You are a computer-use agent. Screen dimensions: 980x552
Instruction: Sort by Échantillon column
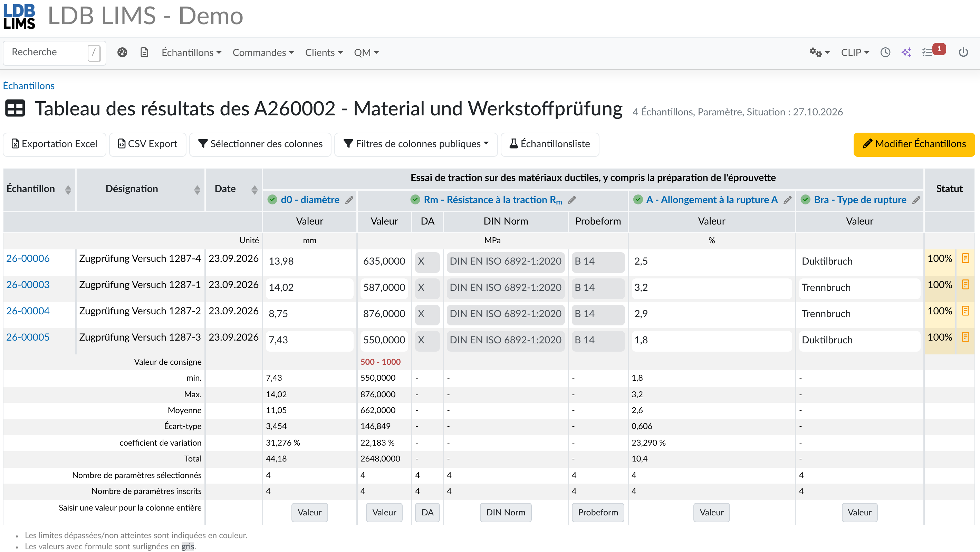click(68, 190)
